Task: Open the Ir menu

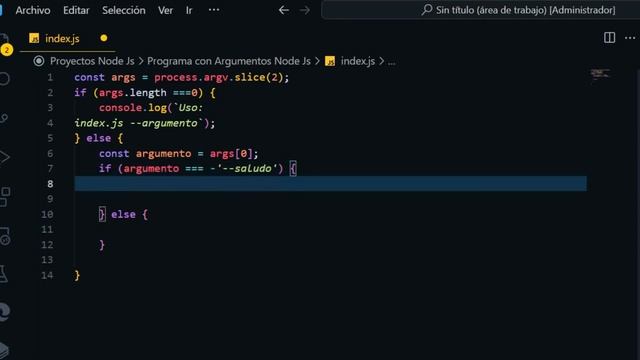Action: point(189,10)
